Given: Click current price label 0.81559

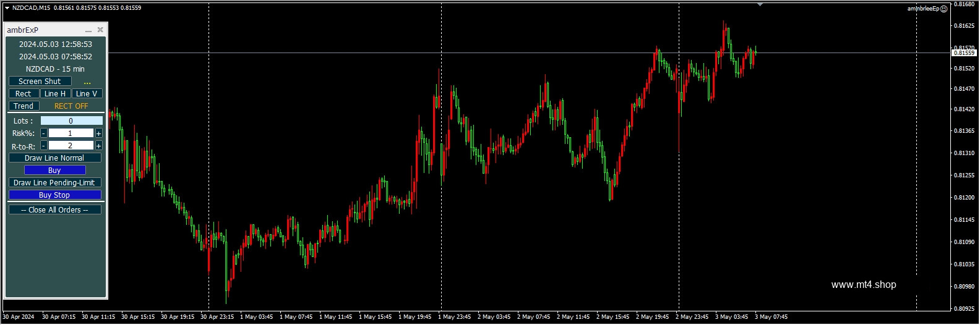Looking at the screenshot, I should coord(964,53).
